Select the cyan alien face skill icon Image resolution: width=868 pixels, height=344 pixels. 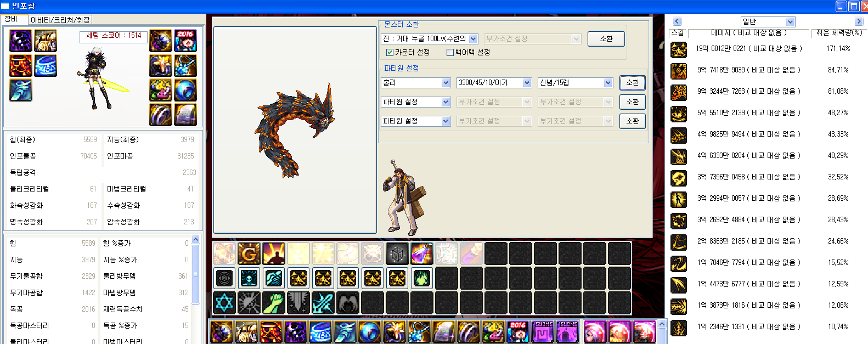249,279
